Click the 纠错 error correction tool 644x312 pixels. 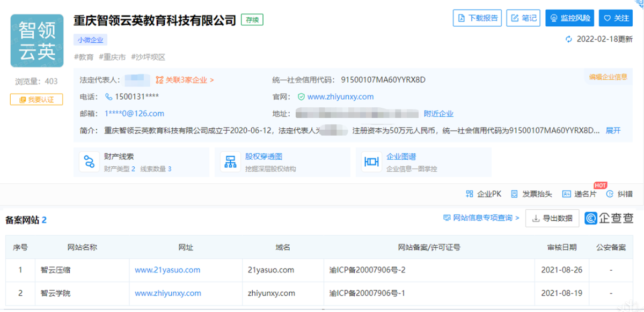(x=619, y=194)
